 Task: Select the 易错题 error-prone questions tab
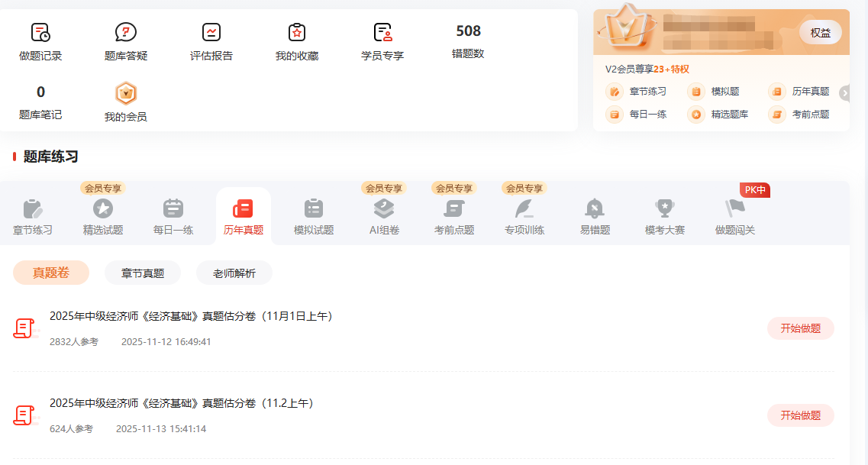(595, 216)
